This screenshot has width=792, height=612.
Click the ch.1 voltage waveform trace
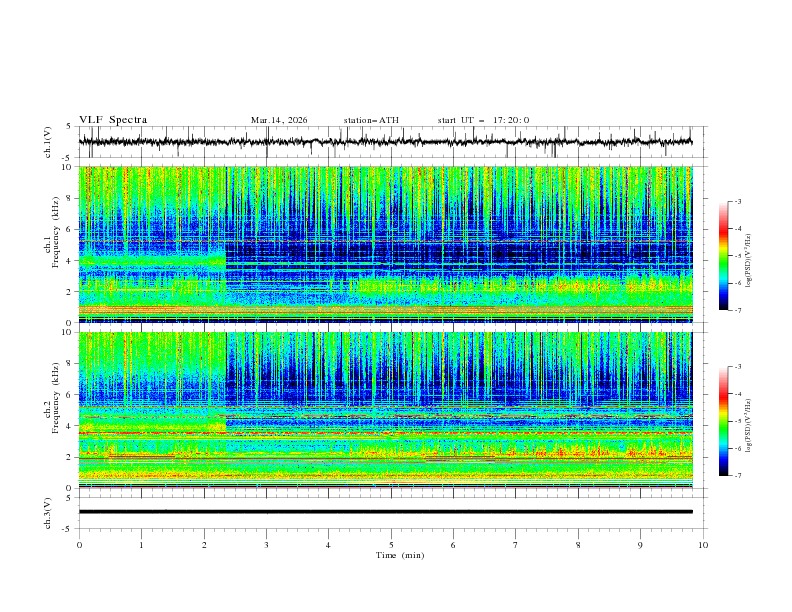point(385,142)
